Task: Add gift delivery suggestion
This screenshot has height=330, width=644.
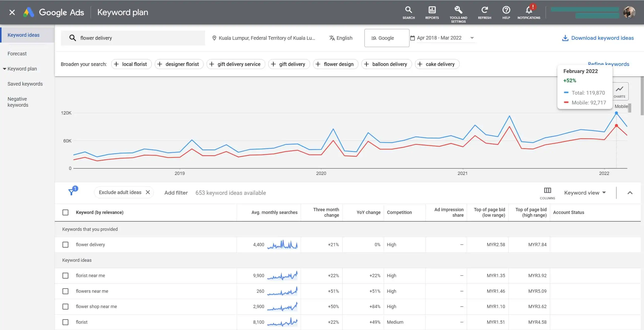Action: click(x=289, y=64)
